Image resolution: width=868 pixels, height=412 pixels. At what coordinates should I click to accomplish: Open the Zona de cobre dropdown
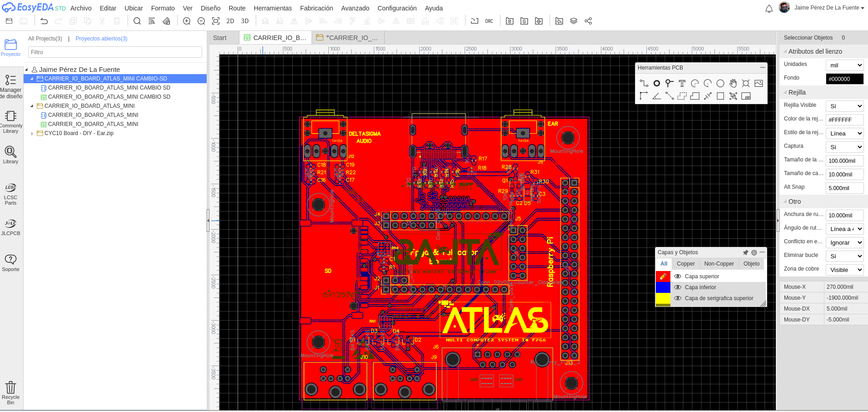844,270
